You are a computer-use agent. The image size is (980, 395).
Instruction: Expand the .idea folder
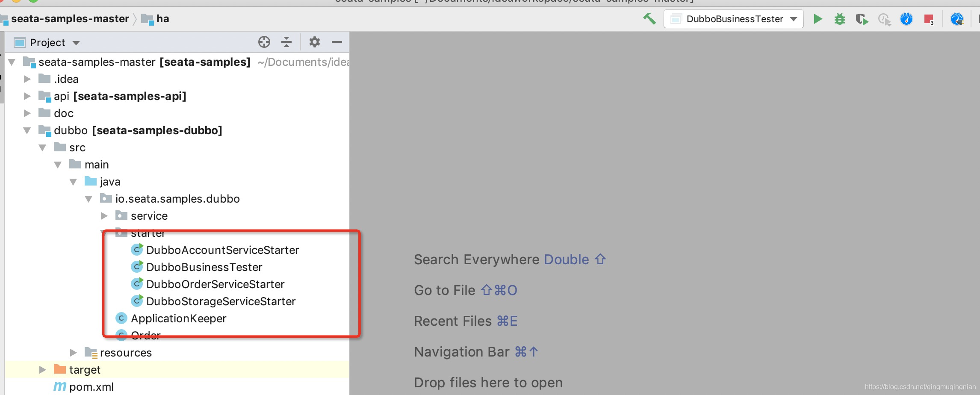coord(27,79)
